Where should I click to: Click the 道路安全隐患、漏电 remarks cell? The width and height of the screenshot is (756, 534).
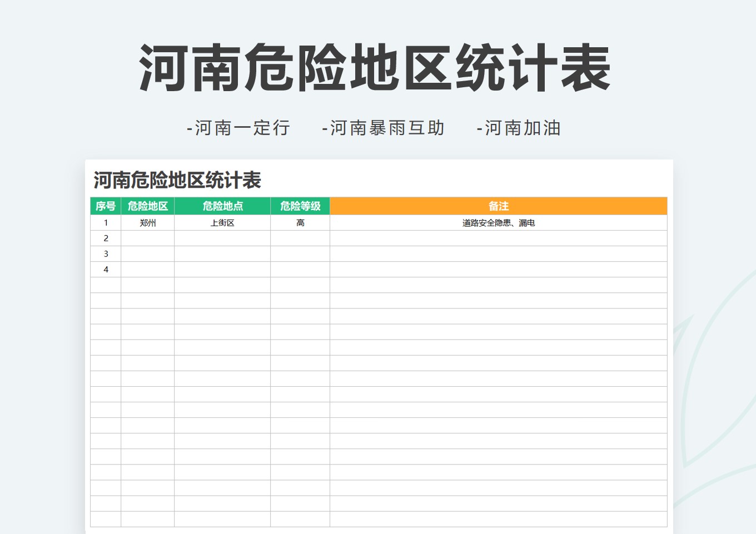pyautogui.click(x=498, y=222)
